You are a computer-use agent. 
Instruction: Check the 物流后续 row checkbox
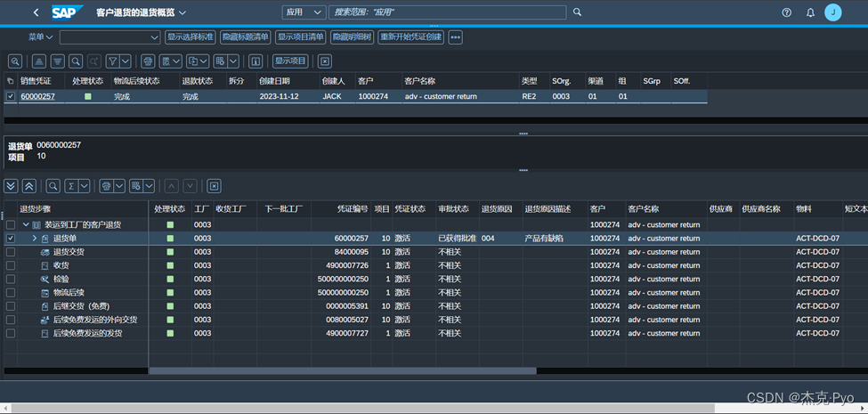10,292
